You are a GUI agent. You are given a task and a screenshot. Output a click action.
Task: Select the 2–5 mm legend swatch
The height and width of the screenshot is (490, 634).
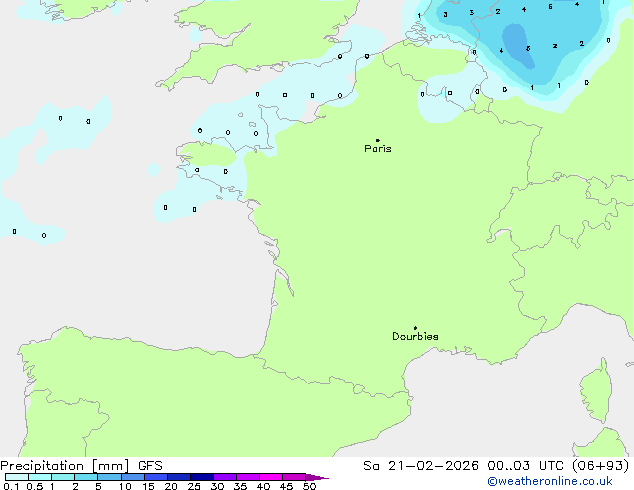[86, 477]
